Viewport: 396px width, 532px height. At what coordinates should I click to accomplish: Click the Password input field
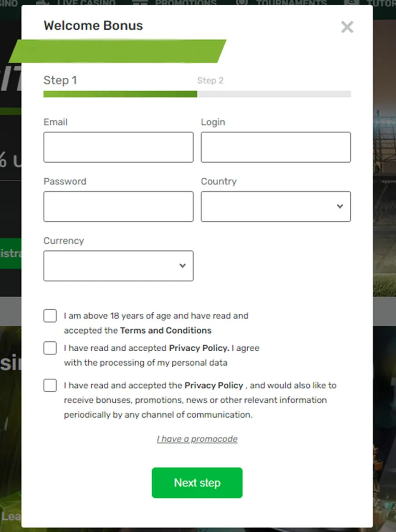pos(118,206)
